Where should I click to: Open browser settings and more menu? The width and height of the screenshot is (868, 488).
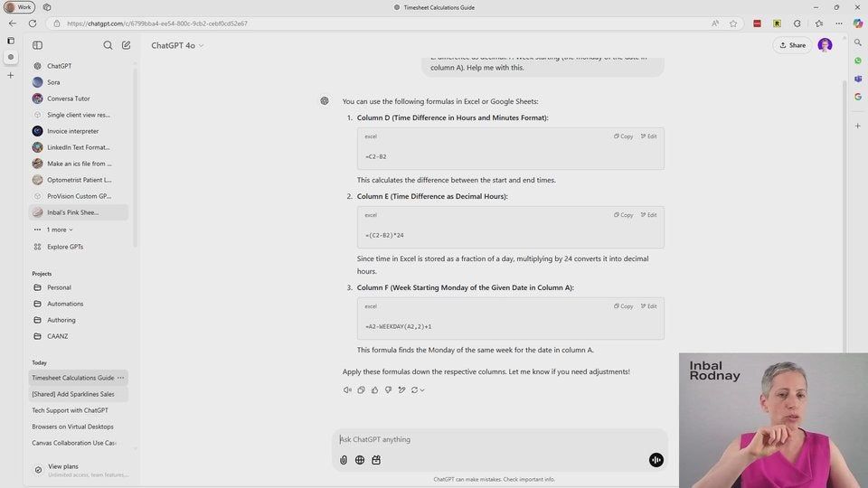pyautogui.click(x=839, y=23)
